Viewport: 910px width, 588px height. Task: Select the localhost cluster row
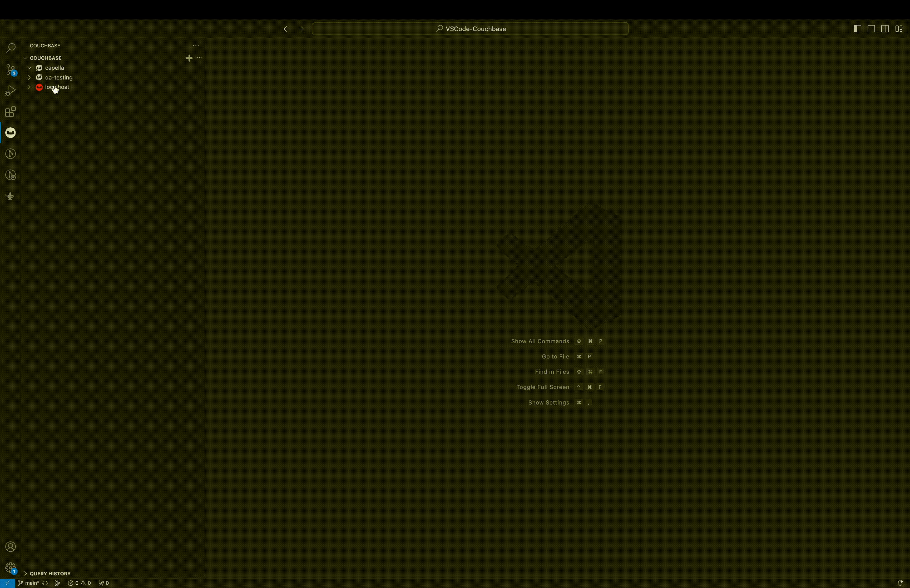pos(113,87)
